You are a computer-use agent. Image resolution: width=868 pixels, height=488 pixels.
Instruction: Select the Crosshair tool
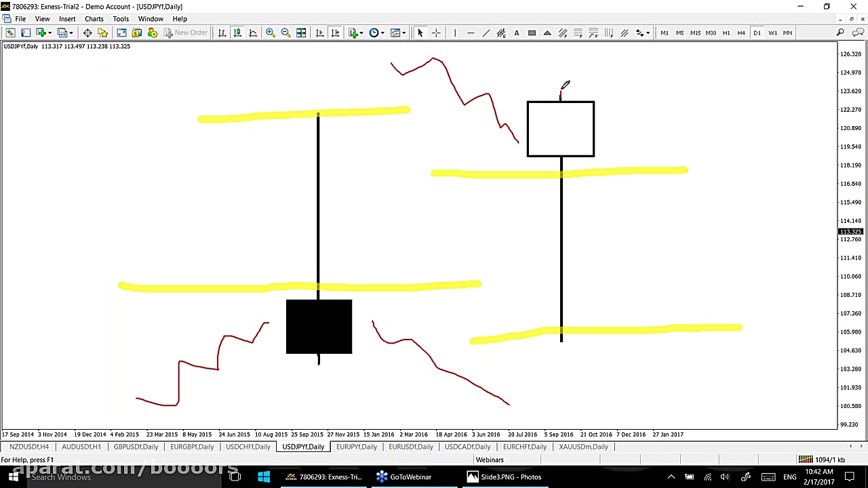point(435,33)
